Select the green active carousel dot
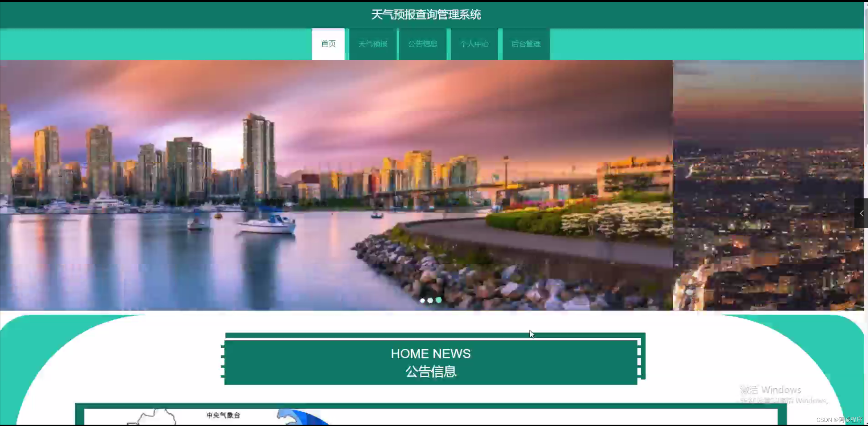Screen dimensions: 868x426 439,300
